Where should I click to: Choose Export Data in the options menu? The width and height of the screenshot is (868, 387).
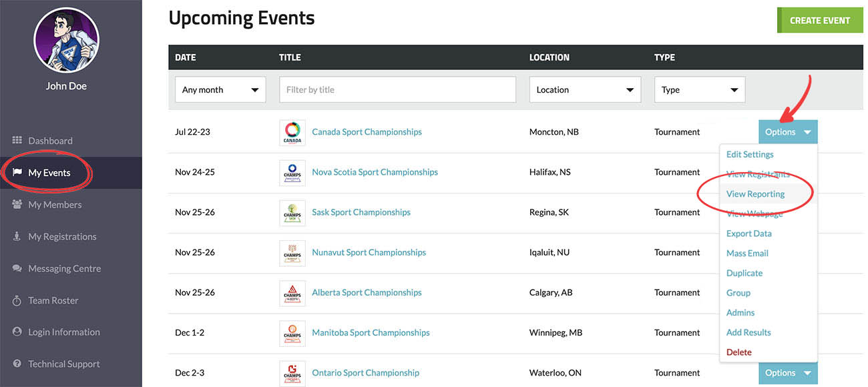click(748, 234)
